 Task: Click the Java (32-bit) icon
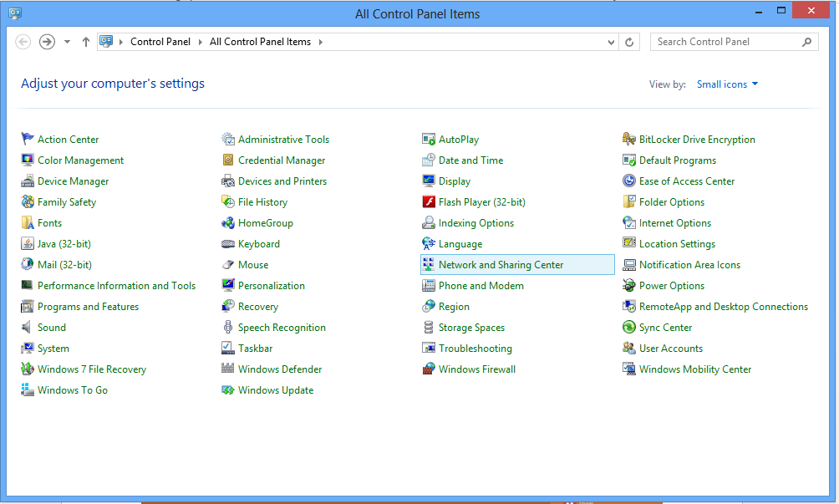pyautogui.click(x=28, y=243)
